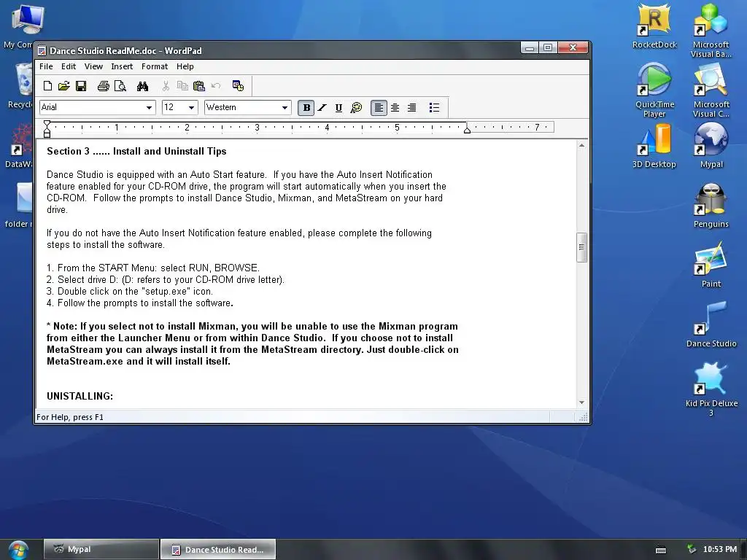
Task: Select the Microsoft Visual Basic desktop shortcut
Action: (x=711, y=30)
